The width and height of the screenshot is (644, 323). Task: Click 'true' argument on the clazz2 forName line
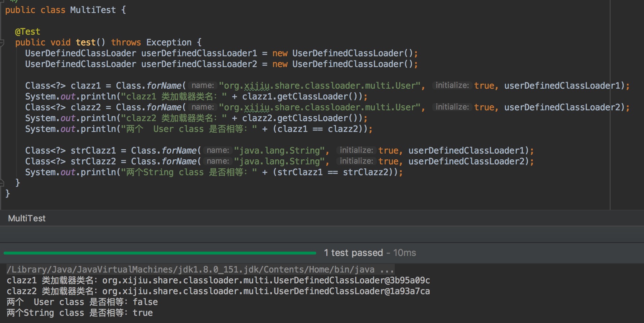pyautogui.click(x=484, y=107)
